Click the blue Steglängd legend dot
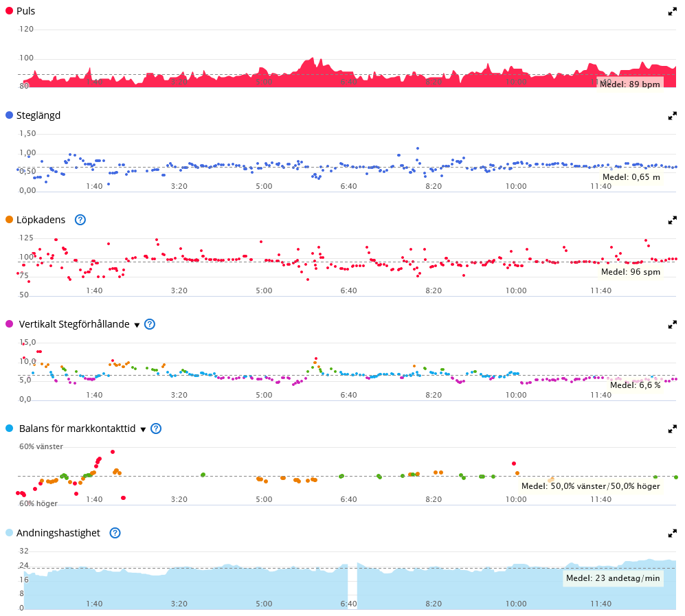Image resolution: width=685 pixels, height=616 pixels. 9,115
